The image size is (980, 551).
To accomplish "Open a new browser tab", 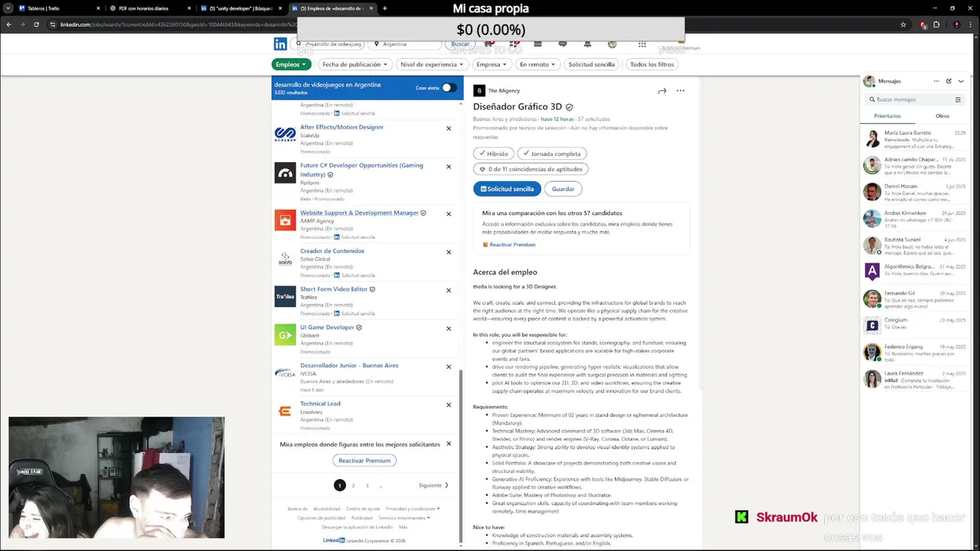I will pyautogui.click(x=384, y=8).
